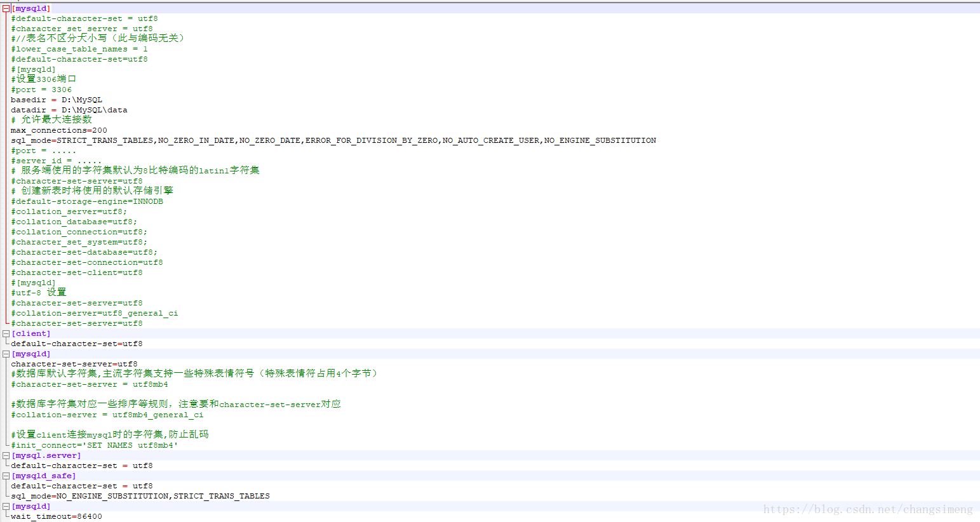Click the 'basedir = D:\MySQL' line

pyautogui.click(x=57, y=100)
